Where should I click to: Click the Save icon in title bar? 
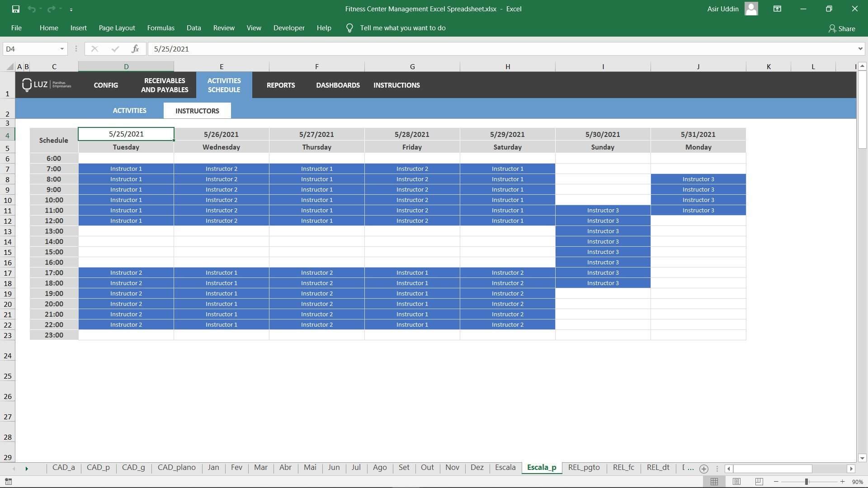pos(15,9)
